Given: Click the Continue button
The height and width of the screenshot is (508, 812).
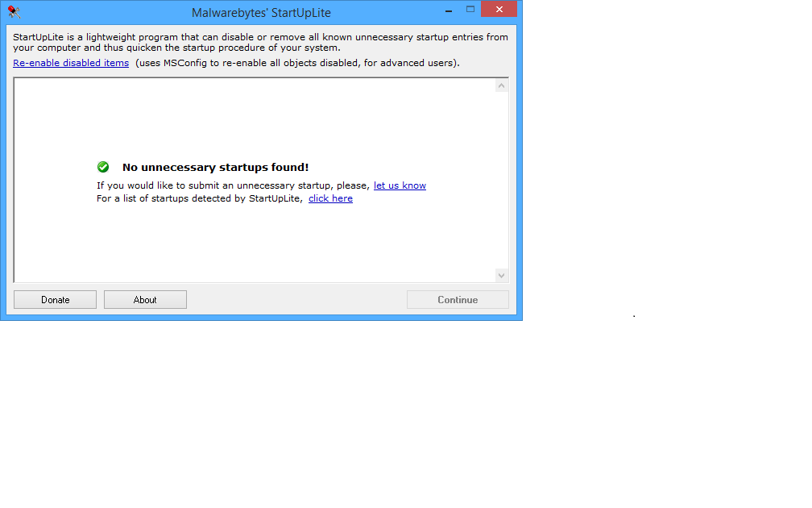Looking at the screenshot, I should (458, 300).
